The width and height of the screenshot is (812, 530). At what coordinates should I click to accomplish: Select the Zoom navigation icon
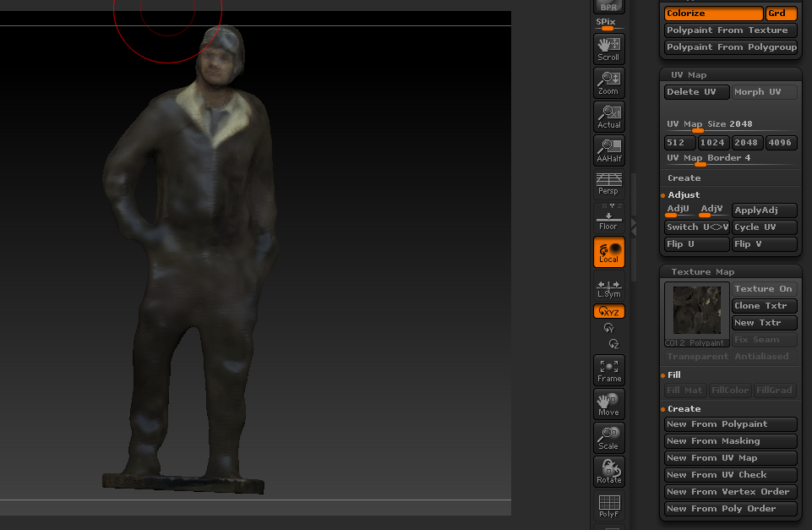(x=608, y=82)
